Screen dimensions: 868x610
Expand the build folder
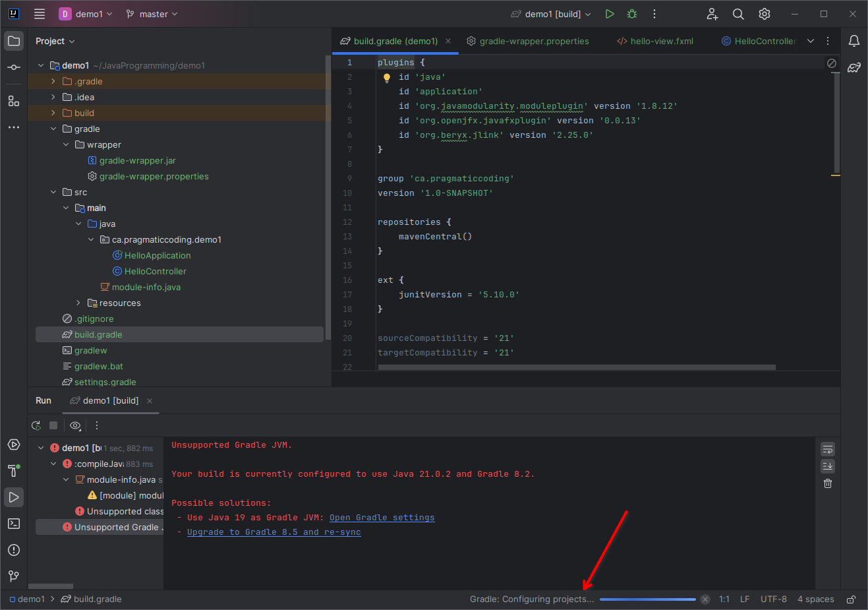tap(53, 113)
